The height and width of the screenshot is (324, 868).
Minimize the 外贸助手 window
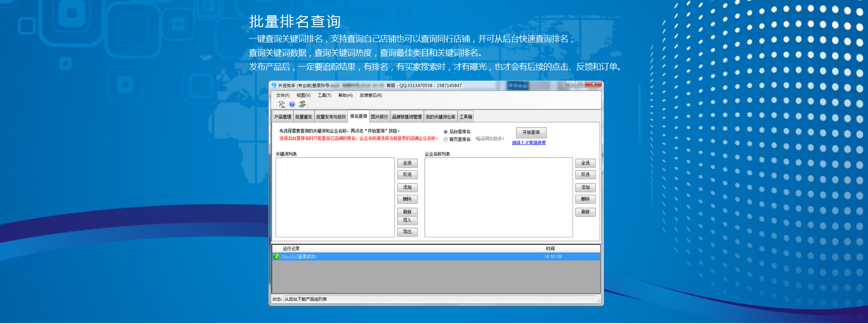tap(571, 85)
